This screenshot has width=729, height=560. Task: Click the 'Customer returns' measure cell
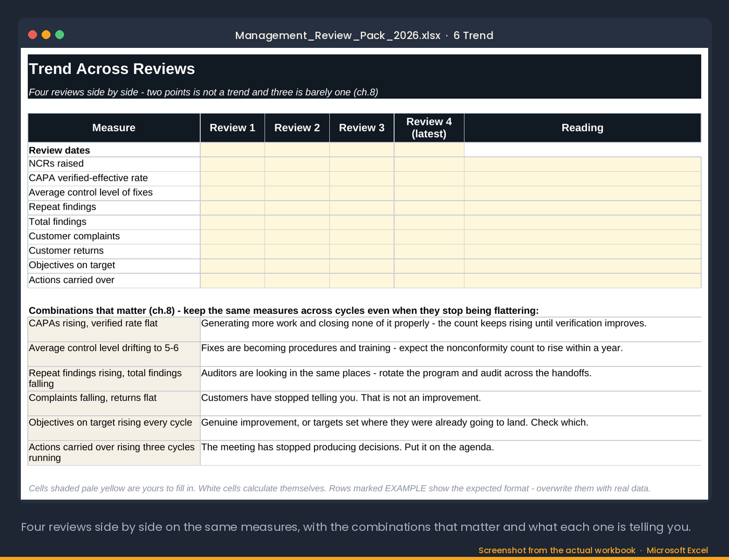pyautogui.click(x=114, y=251)
